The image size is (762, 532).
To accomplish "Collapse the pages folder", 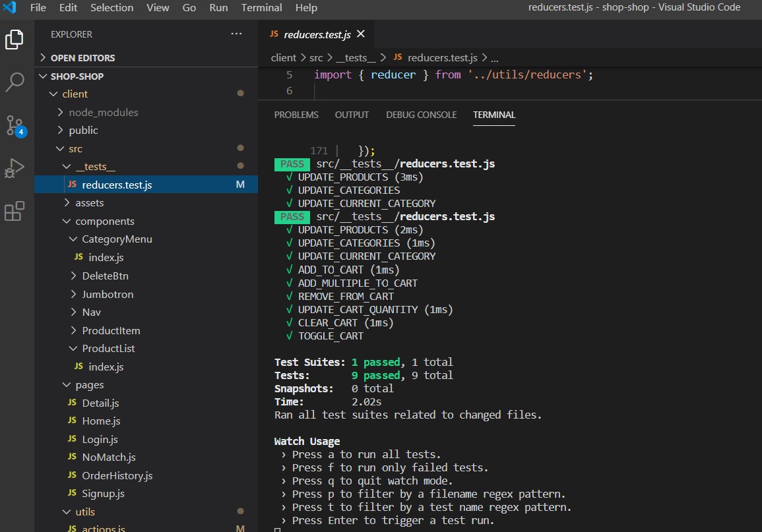I will pyautogui.click(x=67, y=385).
